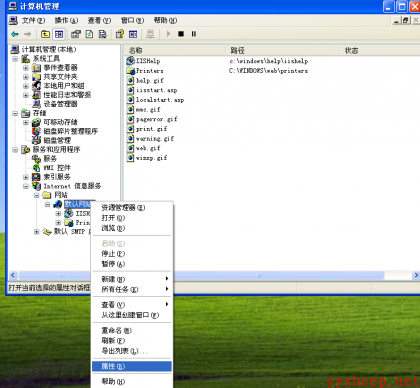
Task: Select localstart.asp in the file list
Action: 156,100
